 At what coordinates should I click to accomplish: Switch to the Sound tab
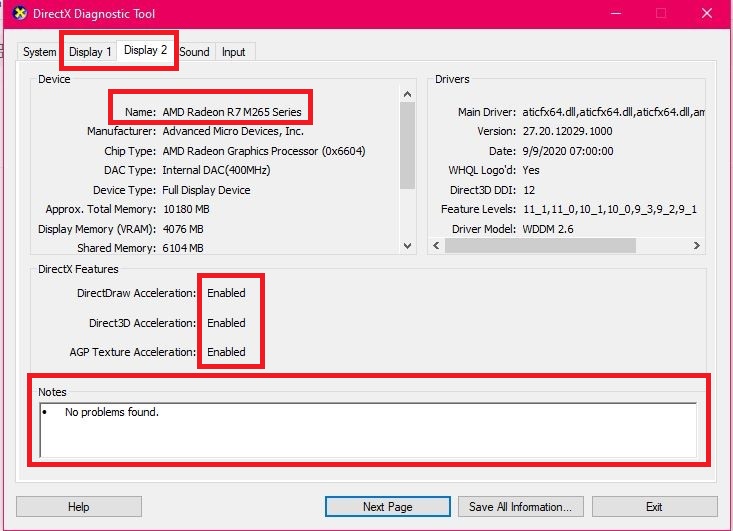(194, 52)
